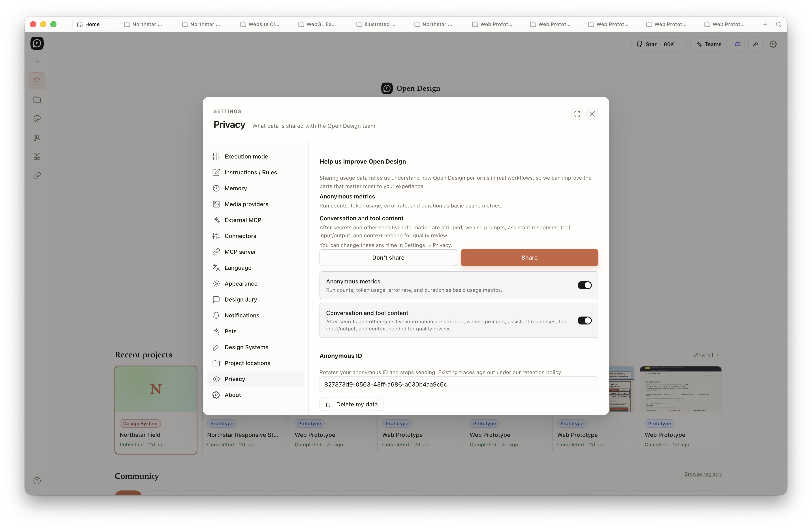The image size is (812, 528).
Task: Toggle Anonymous metrics switch
Action: (x=585, y=285)
